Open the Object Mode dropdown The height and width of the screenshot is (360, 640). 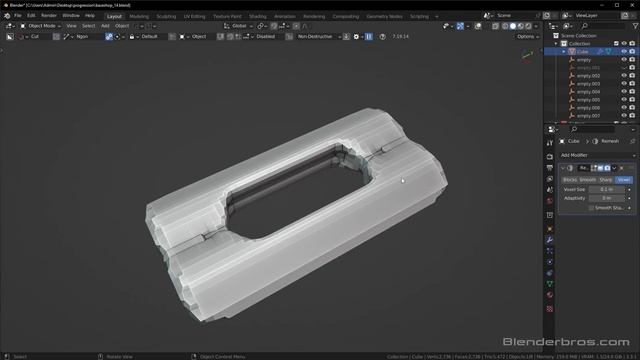click(40, 26)
